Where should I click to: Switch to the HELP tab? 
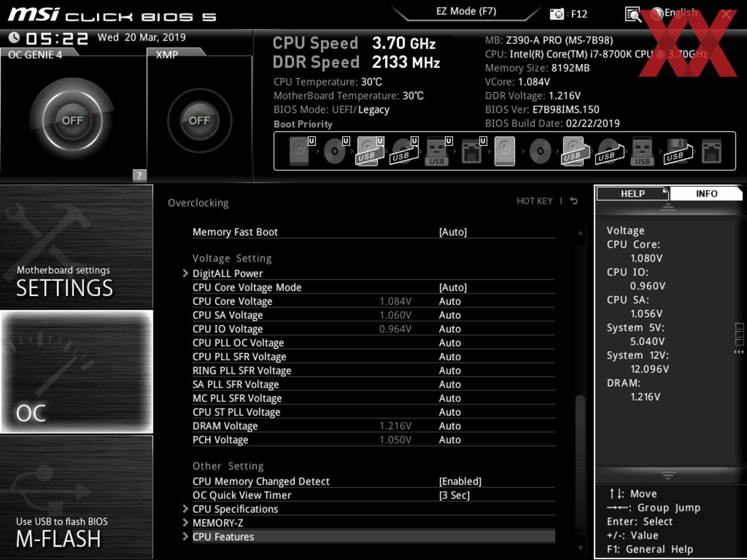(x=632, y=193)
